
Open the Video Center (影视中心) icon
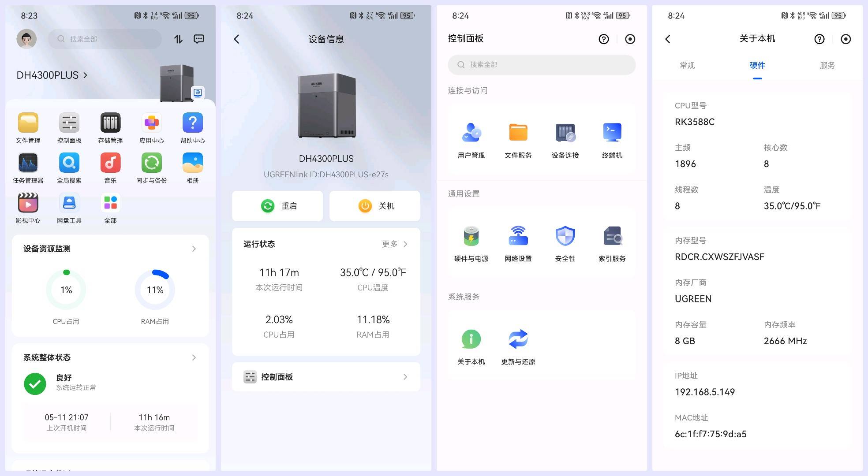pos(28,203)
